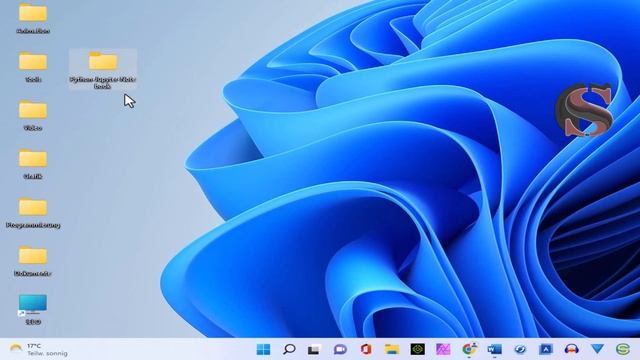Screen dimensions: 640x360
Task: Launch the green S taskbar app
Action: coord(623,349)
